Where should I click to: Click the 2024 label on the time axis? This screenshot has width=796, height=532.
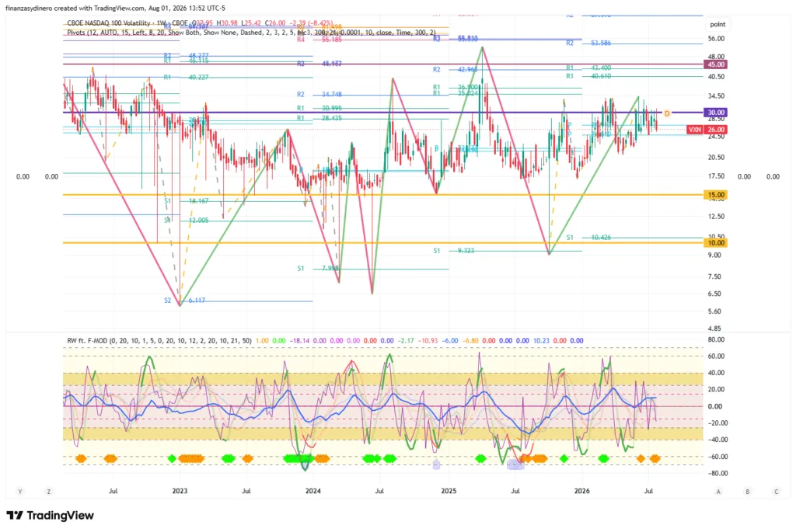[x=313, y=491]
